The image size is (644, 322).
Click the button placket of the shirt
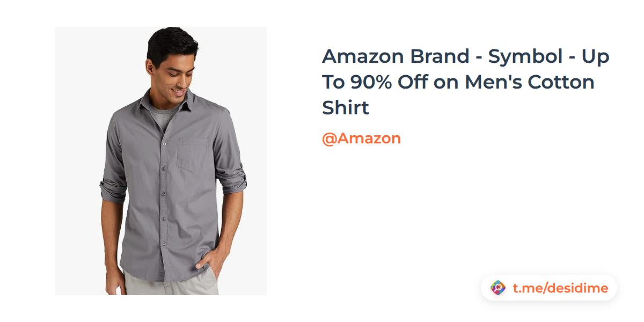coord(163,199)
